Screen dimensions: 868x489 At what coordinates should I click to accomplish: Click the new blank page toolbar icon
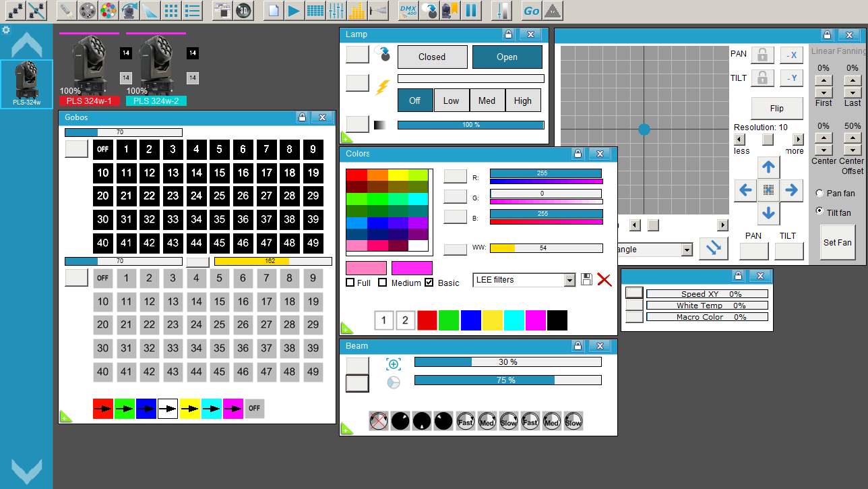coord(272,11)
